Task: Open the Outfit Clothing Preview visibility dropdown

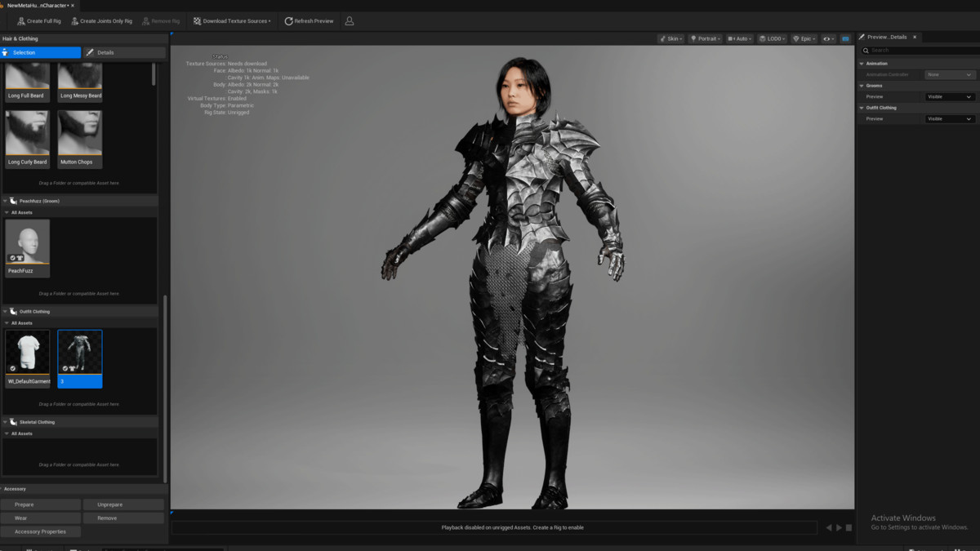Action: [950, 118]
